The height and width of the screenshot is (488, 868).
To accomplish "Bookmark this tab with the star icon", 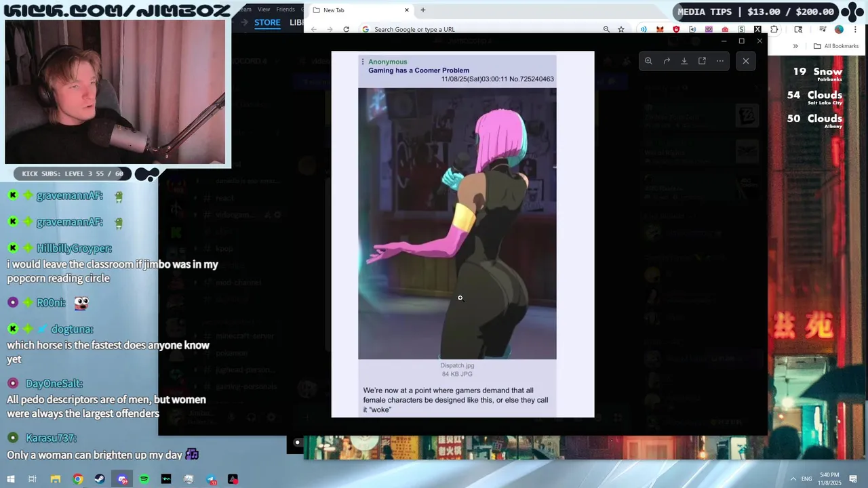I will [x=620, y=29].
